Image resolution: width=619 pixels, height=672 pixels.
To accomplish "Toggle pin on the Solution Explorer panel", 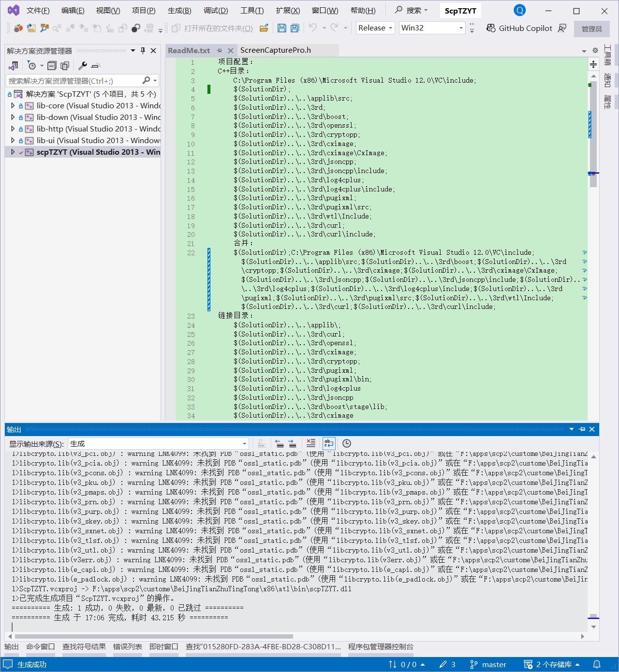I will 143,50.
